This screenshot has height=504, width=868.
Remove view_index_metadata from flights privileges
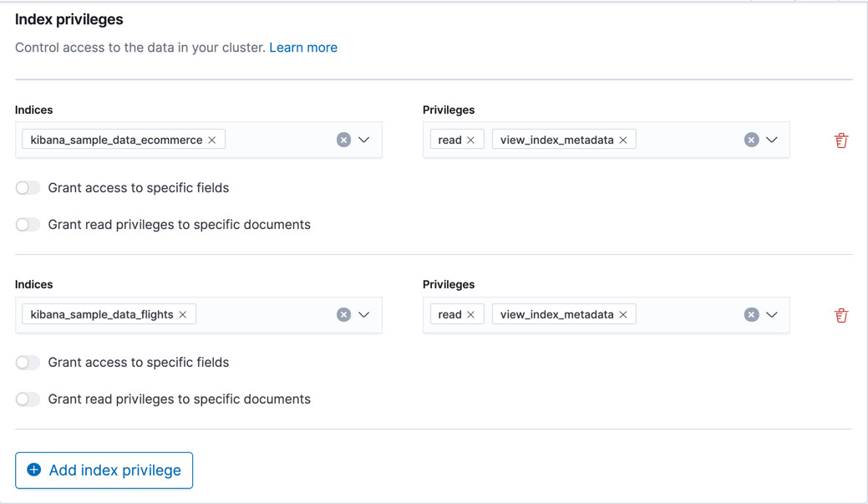tap(623, 314)
